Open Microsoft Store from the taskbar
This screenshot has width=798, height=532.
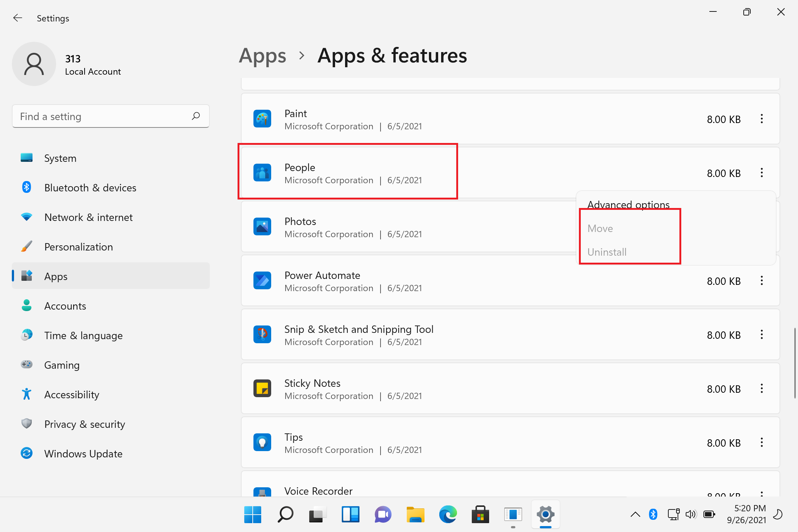pos(480,514)
